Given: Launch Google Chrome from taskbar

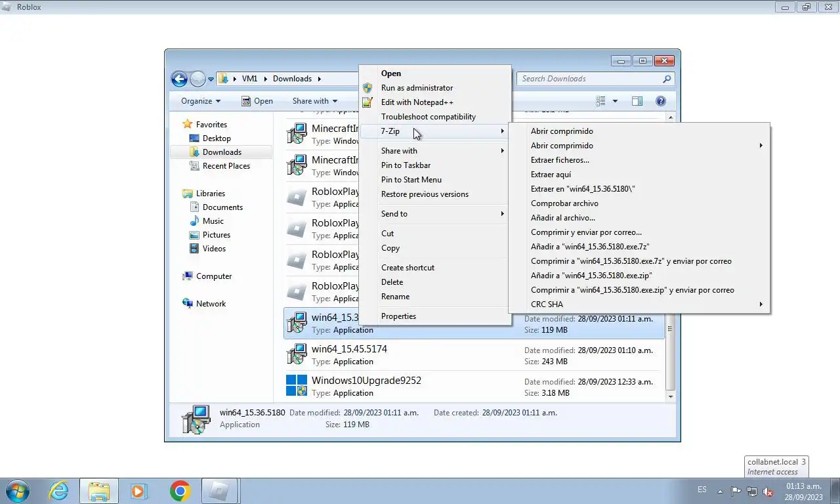Looking at the screenshot, I should [x=180, y=491].
